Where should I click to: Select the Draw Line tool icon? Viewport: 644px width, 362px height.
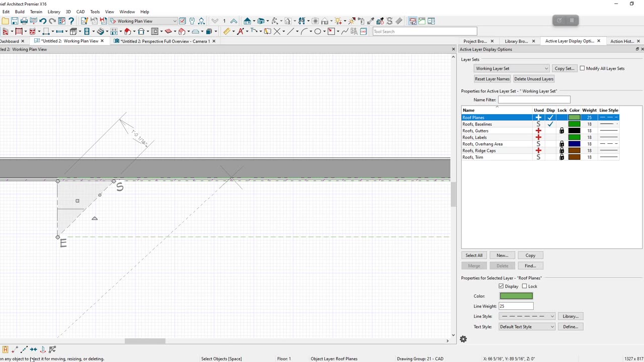(290, 31)
